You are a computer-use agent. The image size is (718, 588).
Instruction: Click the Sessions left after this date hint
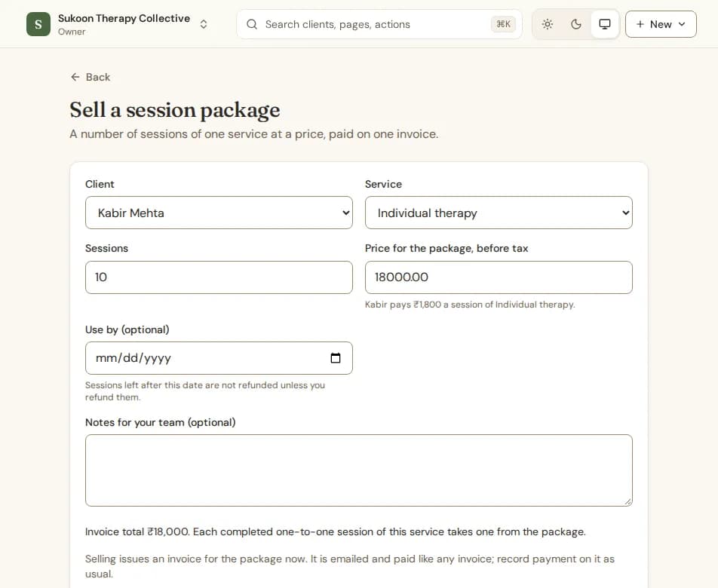tap(205, 391)
